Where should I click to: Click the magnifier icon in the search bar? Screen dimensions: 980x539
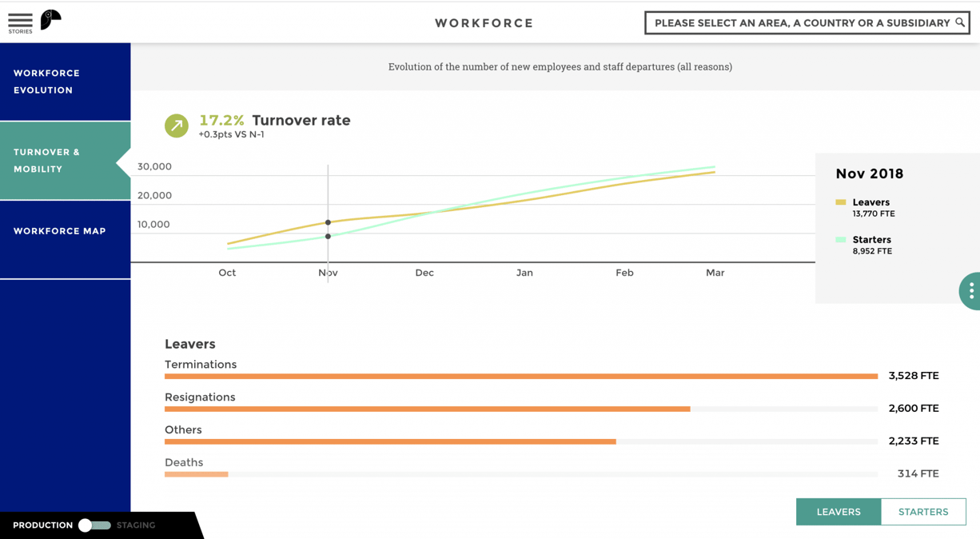click(958, 22)
